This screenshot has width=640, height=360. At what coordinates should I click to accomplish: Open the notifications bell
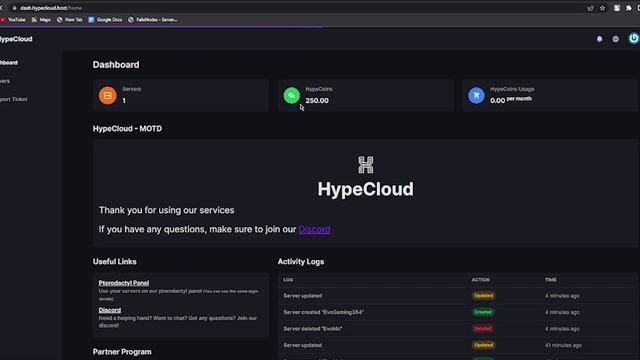599,39
